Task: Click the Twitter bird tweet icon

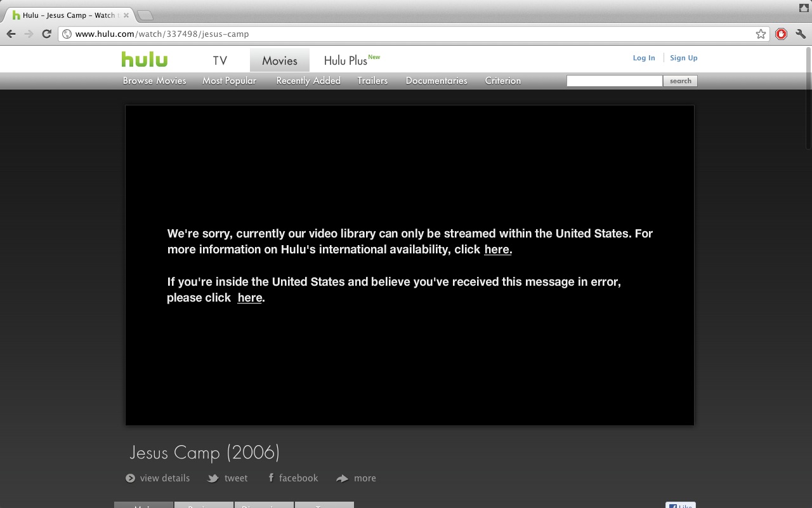Action: pyautogui.click(x=214, y=478)
